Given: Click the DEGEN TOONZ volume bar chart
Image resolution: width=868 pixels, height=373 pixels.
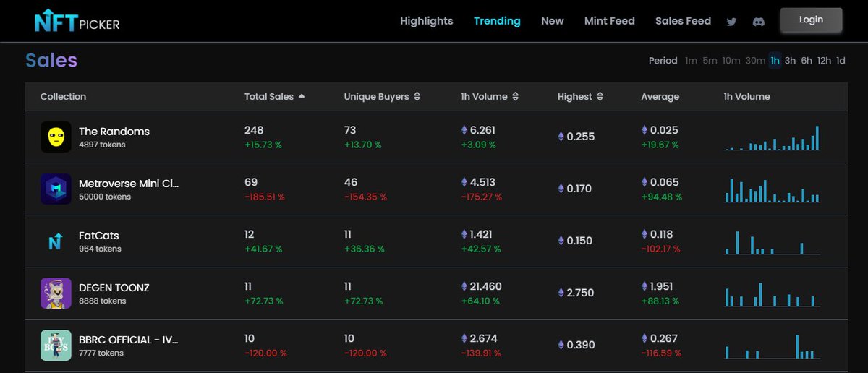Looking at the screenshot, I should pos(773,293).
